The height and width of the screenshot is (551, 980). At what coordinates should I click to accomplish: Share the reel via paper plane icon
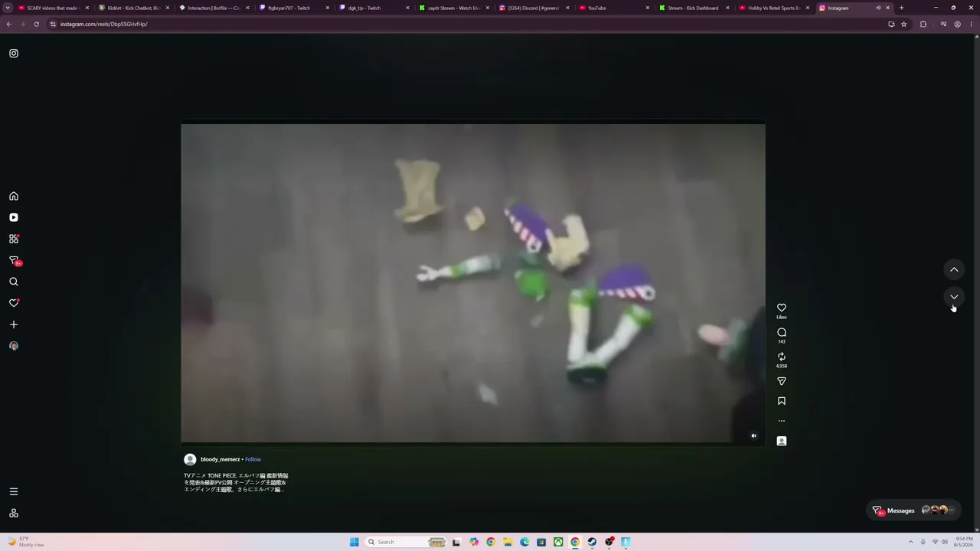tap(782, 381)
